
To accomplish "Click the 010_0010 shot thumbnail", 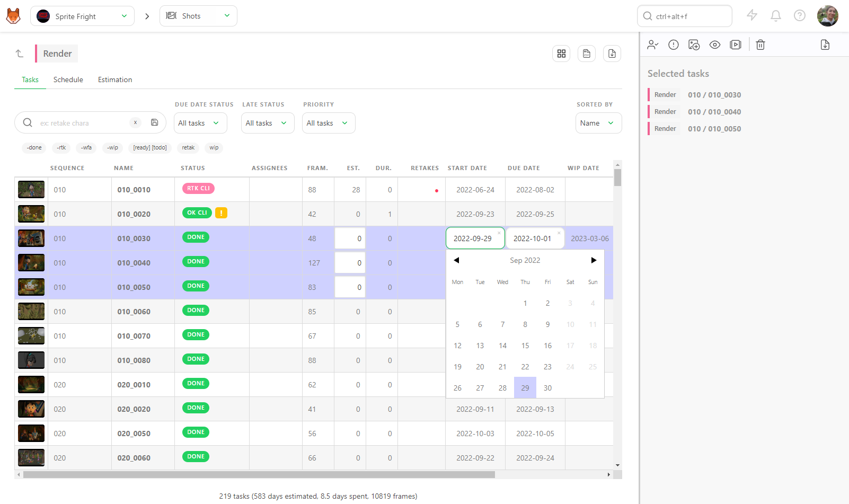I will (x=31, y=190).
